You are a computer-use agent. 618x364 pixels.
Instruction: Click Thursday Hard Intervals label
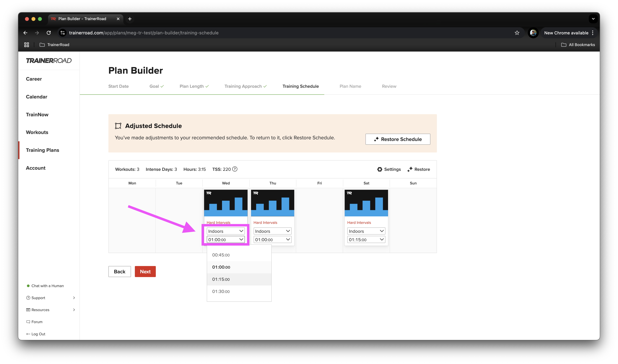click(x=265, y=223)
